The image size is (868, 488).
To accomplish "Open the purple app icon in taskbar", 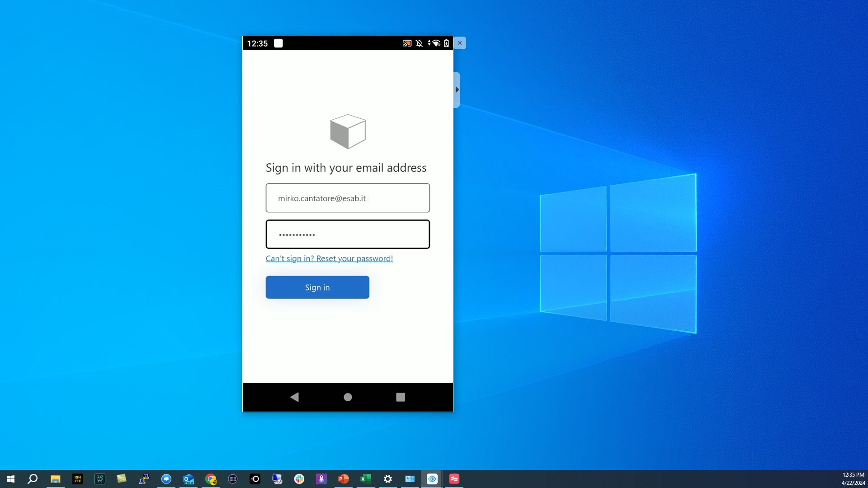I will click(321, 479).
